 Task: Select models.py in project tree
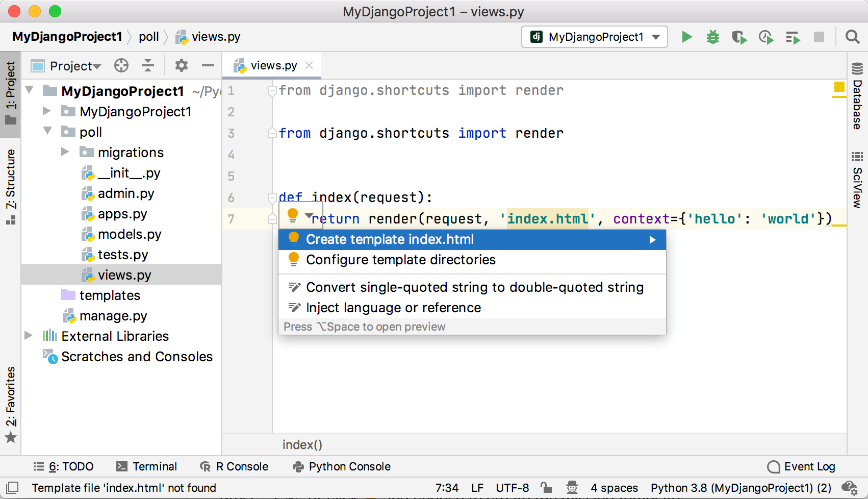(129, 234)
